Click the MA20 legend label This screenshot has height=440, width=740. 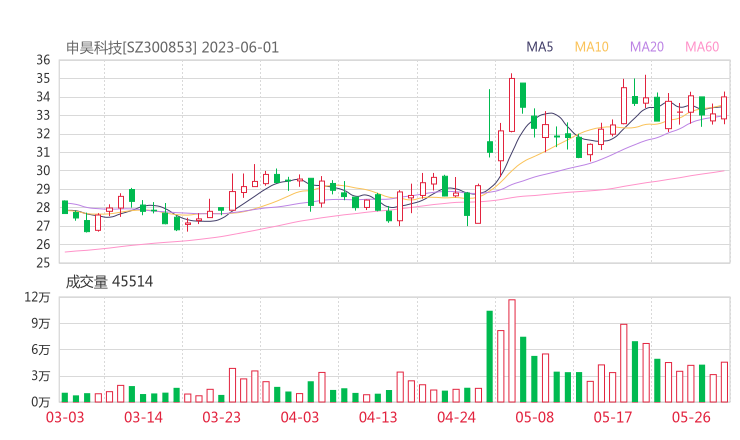pyautogui.click(x=647, y=47)
